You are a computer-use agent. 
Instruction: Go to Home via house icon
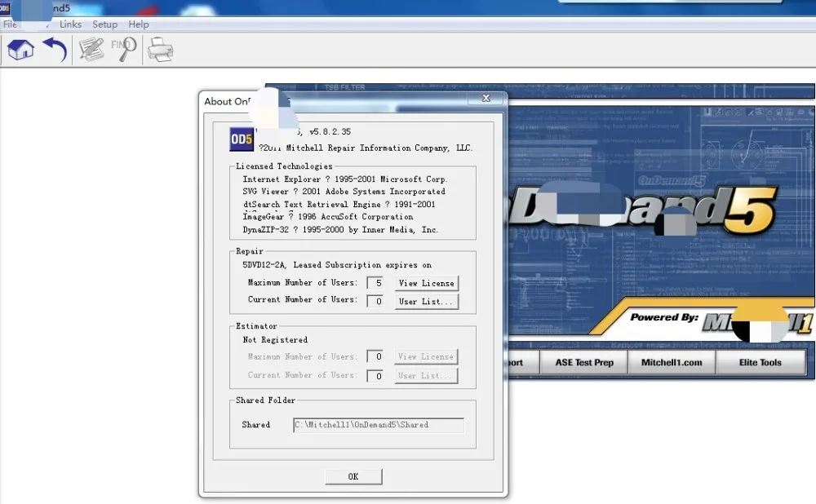click(21, 50)
